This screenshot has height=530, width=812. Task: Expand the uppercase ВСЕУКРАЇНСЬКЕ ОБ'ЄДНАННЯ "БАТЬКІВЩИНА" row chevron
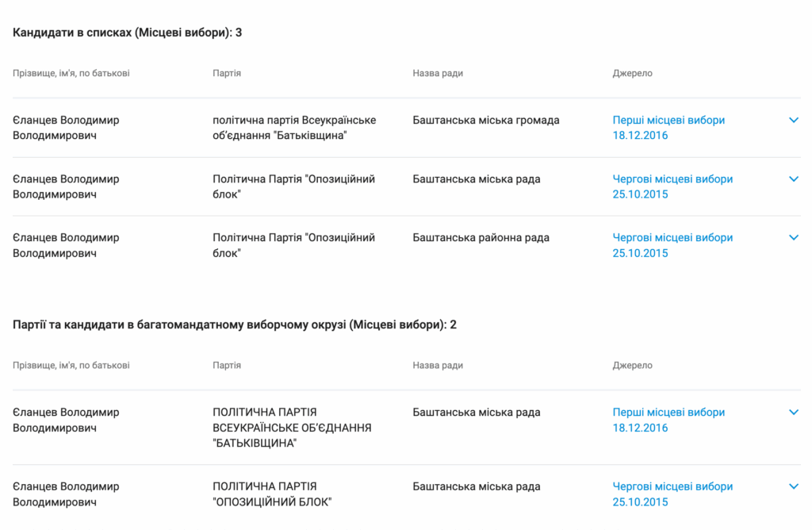coord(794,412)
